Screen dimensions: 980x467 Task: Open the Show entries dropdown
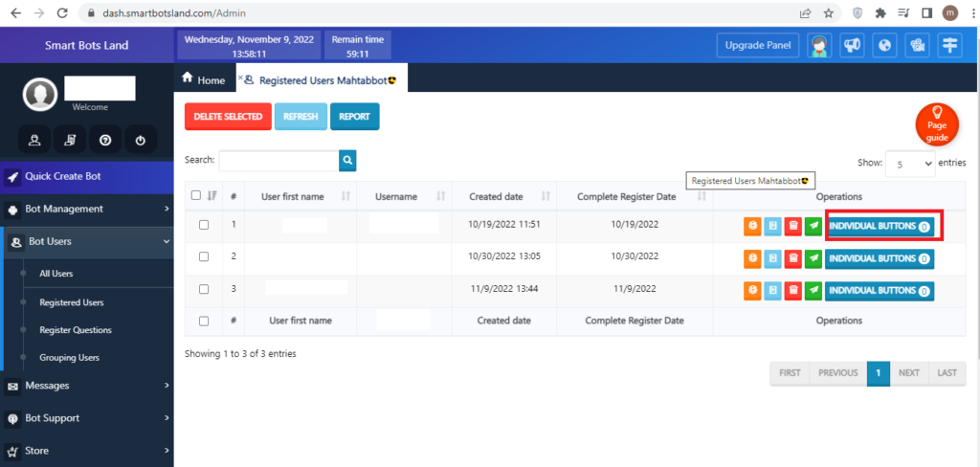click(909, 164)
